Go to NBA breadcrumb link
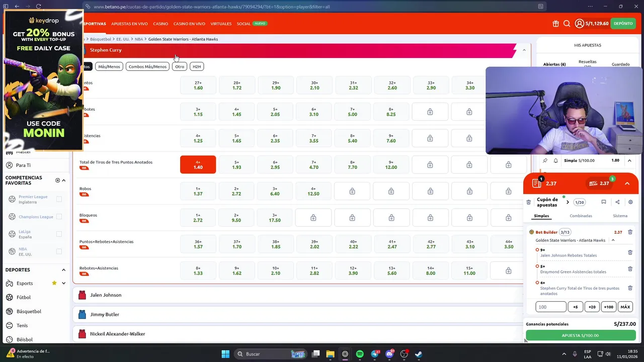This screenshot has width=644, height=362. click(139, 39)
